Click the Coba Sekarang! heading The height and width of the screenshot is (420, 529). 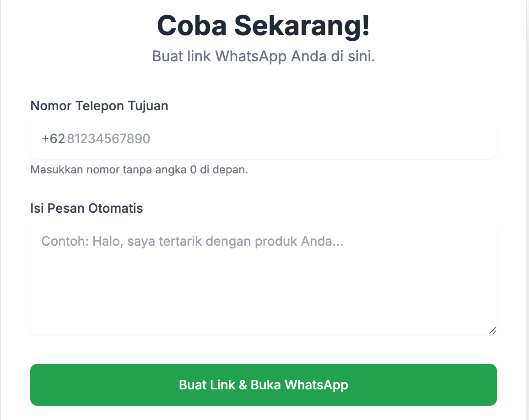(x=264, y=25)
